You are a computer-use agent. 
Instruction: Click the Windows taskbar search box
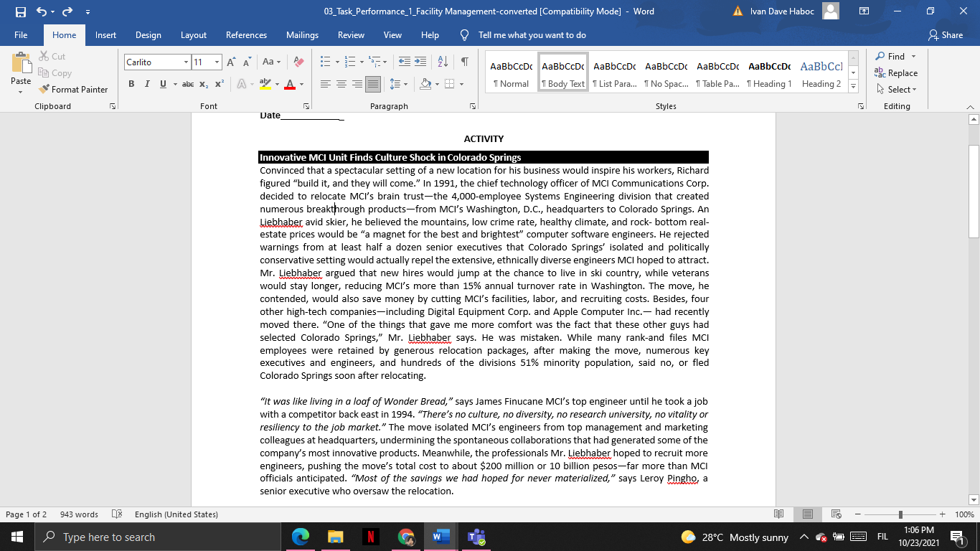pos(157,537)
